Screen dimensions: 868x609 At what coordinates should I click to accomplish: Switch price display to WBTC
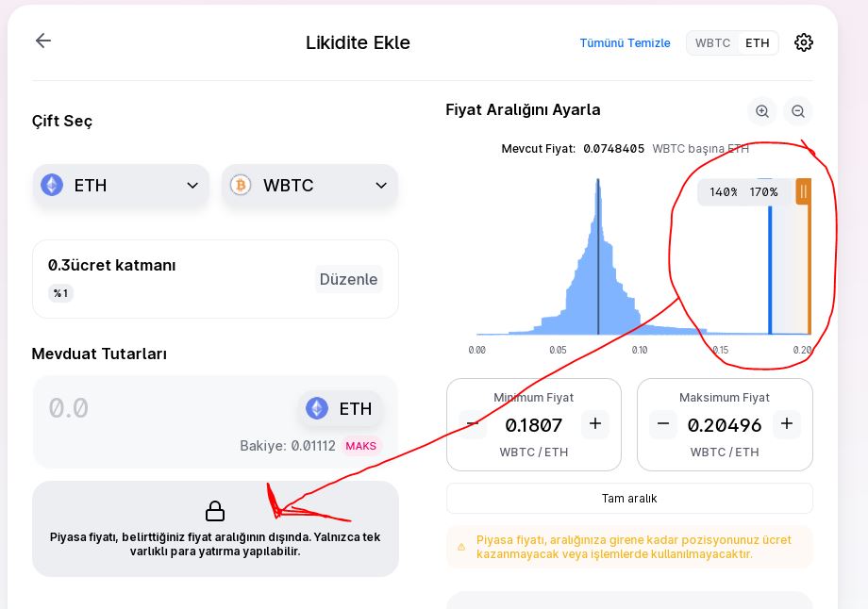(712, 43)
